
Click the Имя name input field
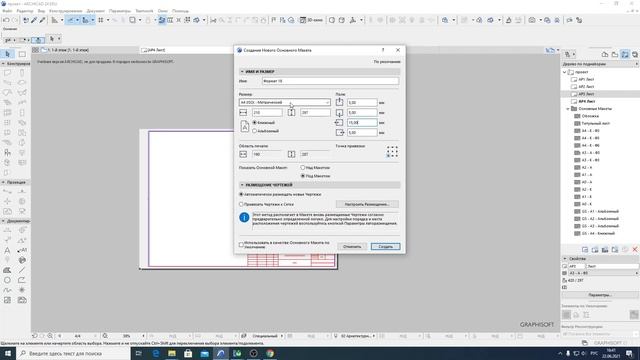point(330,81)
